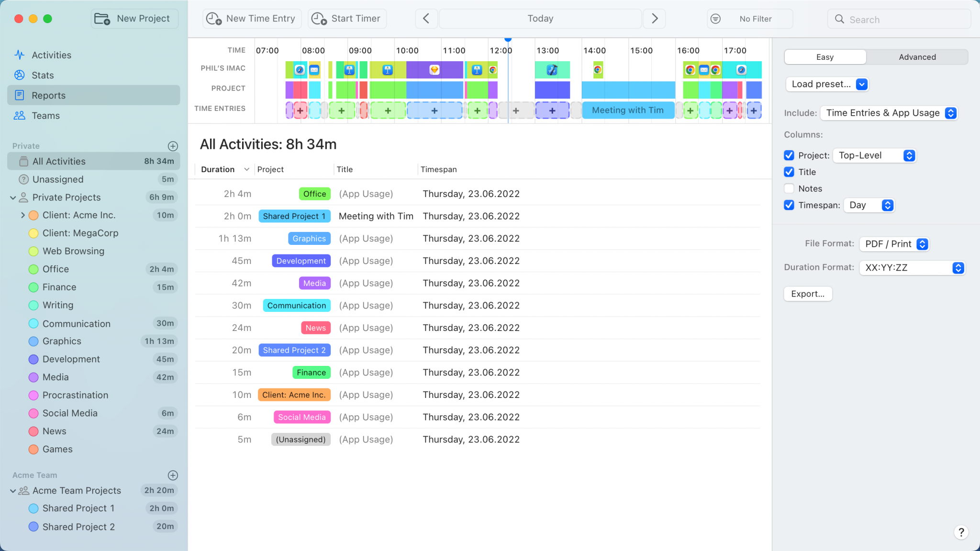Enable the Notes column checkbox
This screenshot has height=551, width=980.
[789, 188]
